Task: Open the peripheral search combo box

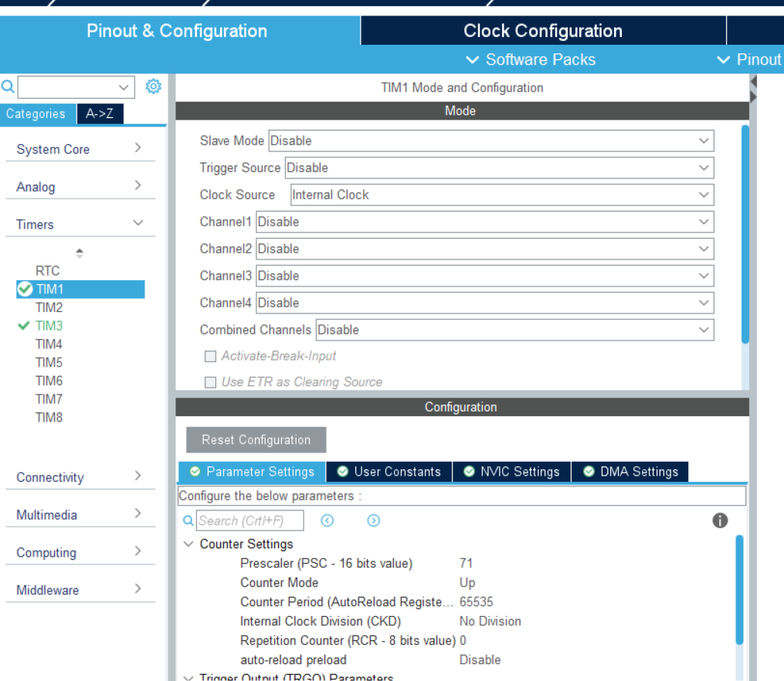Action: pyautogui.click(x=76, y=87)
